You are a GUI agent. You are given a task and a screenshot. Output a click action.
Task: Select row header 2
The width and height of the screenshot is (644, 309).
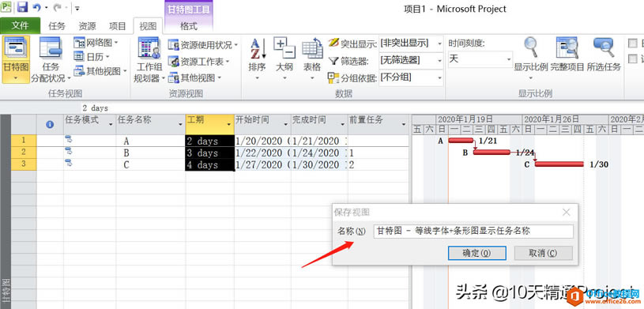tap(24, 153)
